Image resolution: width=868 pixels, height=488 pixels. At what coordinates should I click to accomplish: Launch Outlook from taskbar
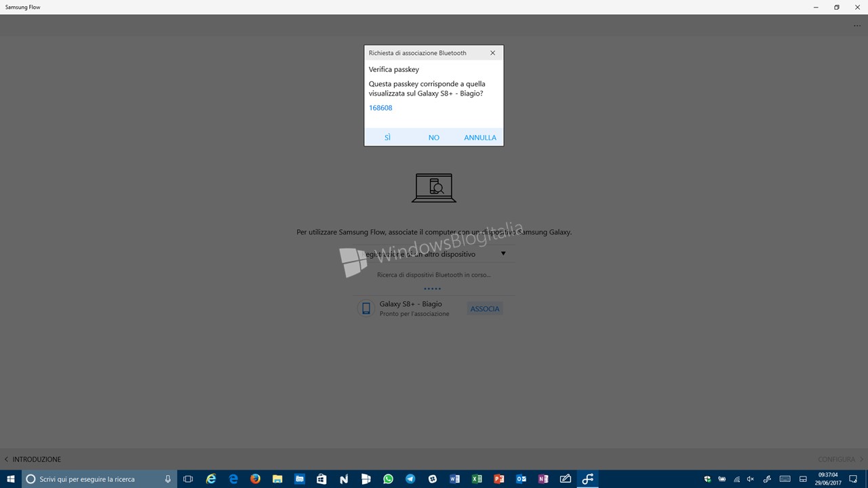[521, 479]
